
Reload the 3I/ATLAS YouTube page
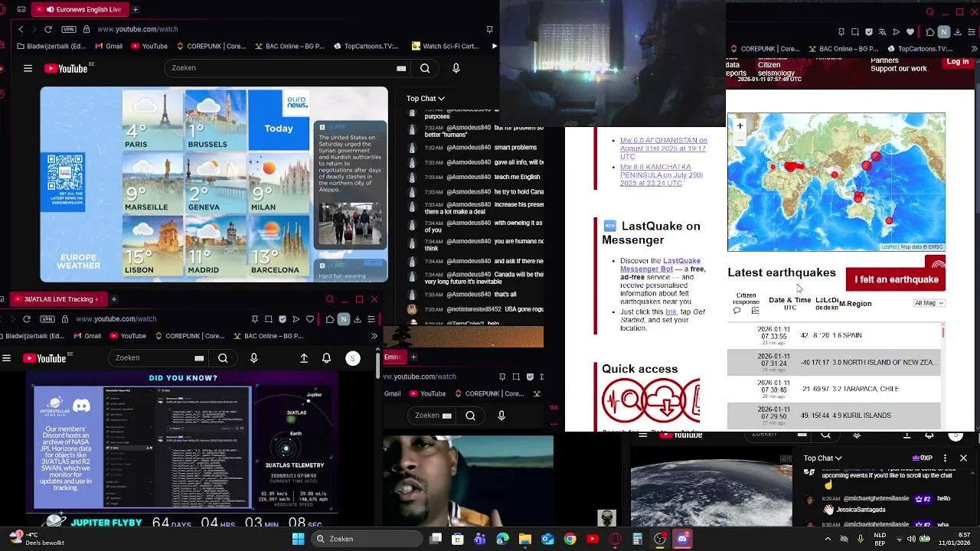pos(27,318)
